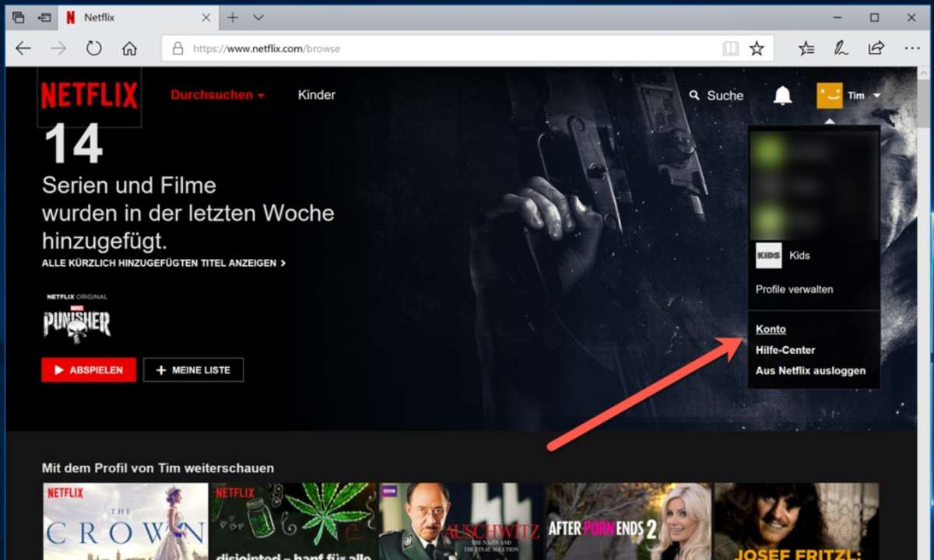Toggle the Tim profile dropdown arrow
This screenshot has width=934, height=560.
[877, 96]
